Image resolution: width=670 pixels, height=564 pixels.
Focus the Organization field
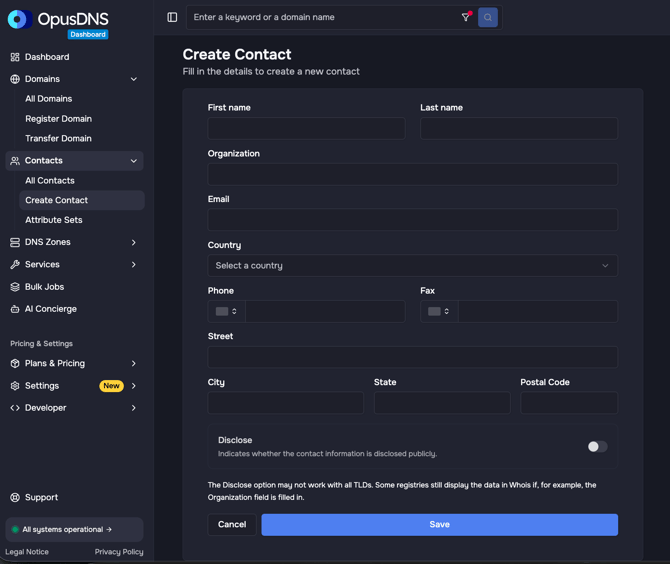click(412, 174)
